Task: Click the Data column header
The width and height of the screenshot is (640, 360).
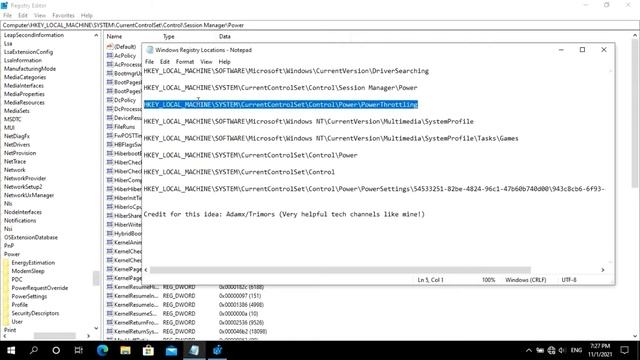Action: click(x=224, y=36)
